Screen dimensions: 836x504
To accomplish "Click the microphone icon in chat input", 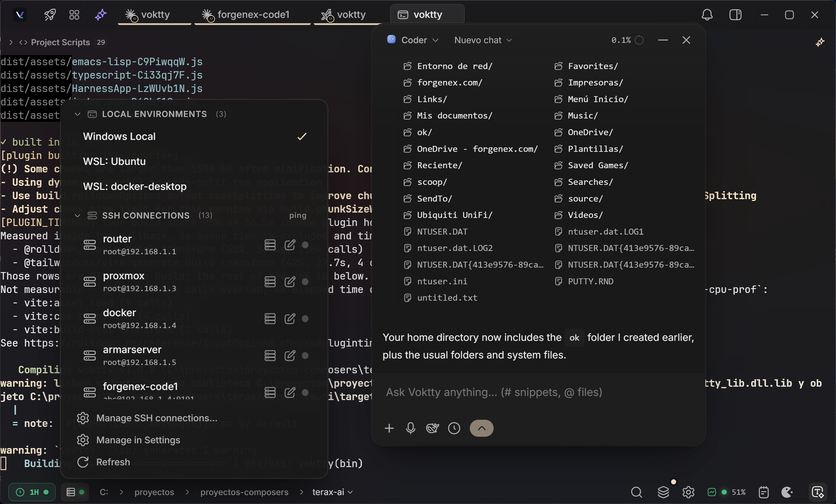I will point(411,428).
